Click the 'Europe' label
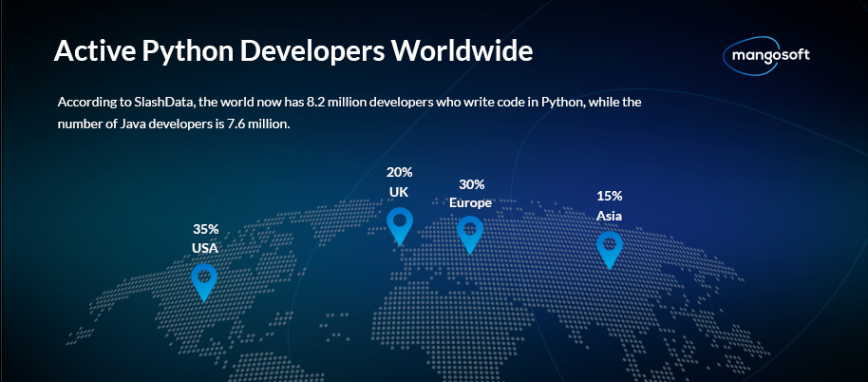868x382 pixels. tap(470, 203)
